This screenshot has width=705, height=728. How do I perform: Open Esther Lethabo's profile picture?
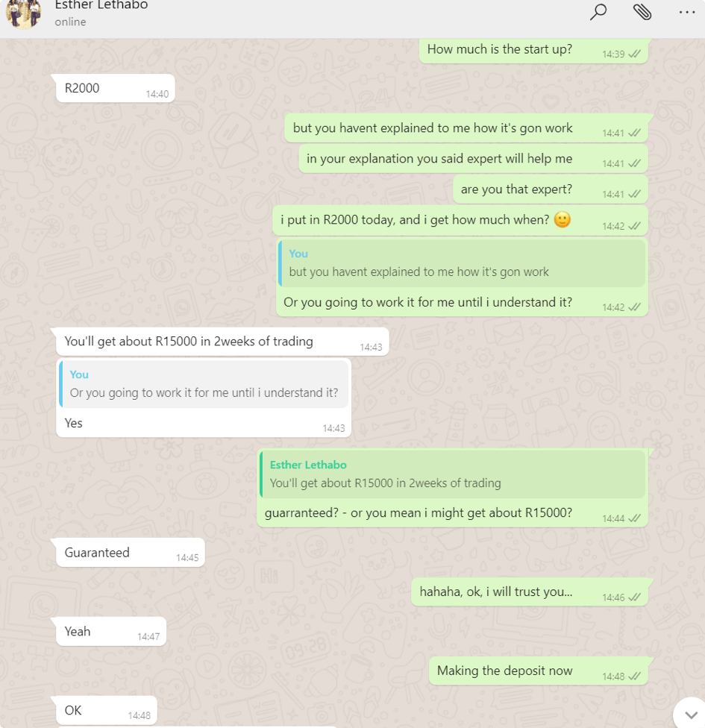coord(24,13)
